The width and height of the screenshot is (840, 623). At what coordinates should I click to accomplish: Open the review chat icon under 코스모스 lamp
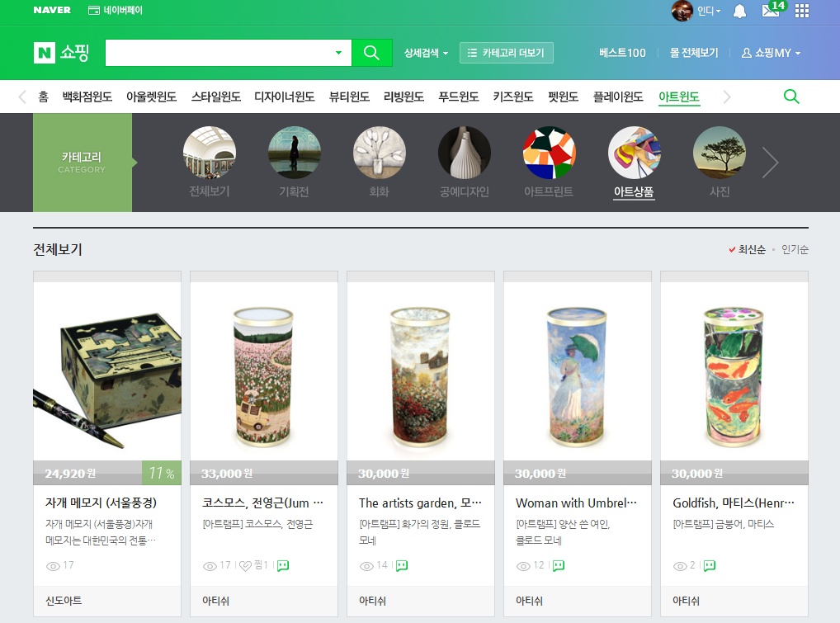pyautogui.click(x=283, y=566)
